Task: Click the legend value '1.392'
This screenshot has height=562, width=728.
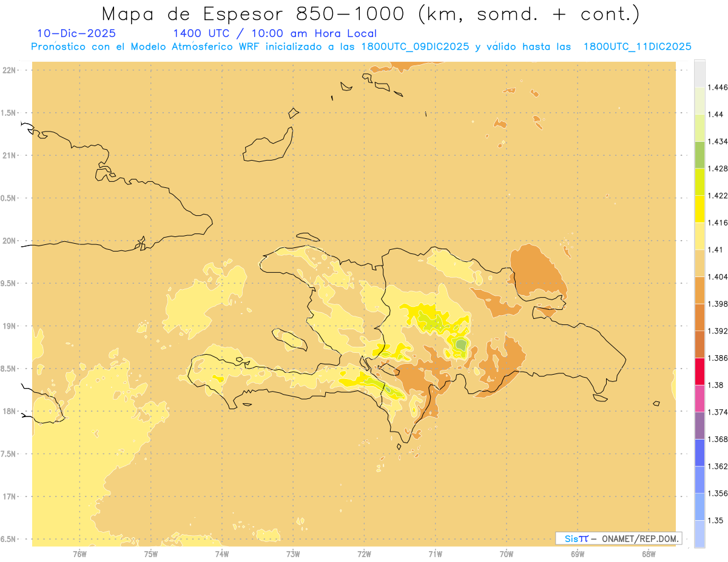Action: coord(718,331)
